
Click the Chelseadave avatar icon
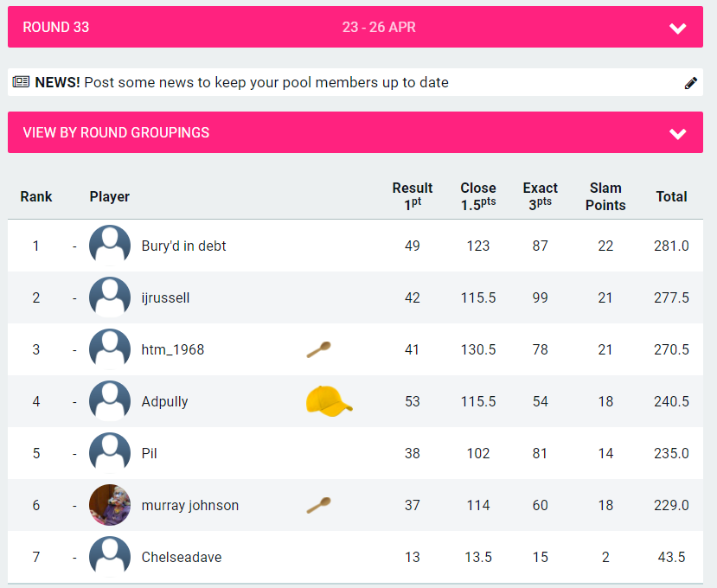click(110, 557)
